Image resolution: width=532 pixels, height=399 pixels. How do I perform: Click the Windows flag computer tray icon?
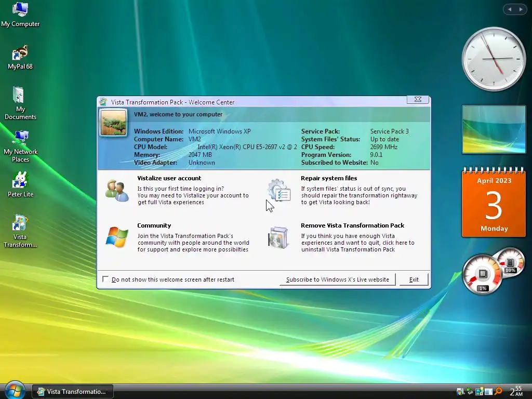coord(460,391)
